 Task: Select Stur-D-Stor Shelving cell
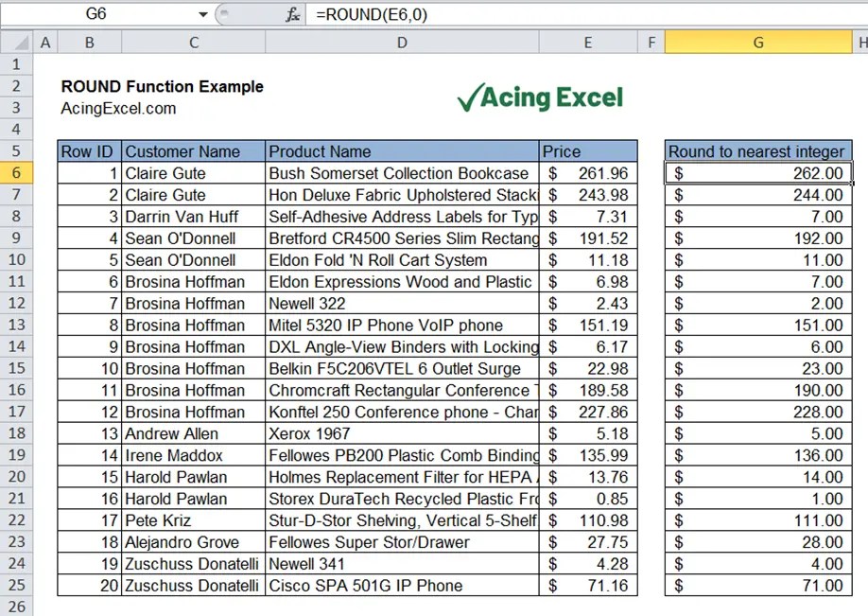[x=402, y=520]
